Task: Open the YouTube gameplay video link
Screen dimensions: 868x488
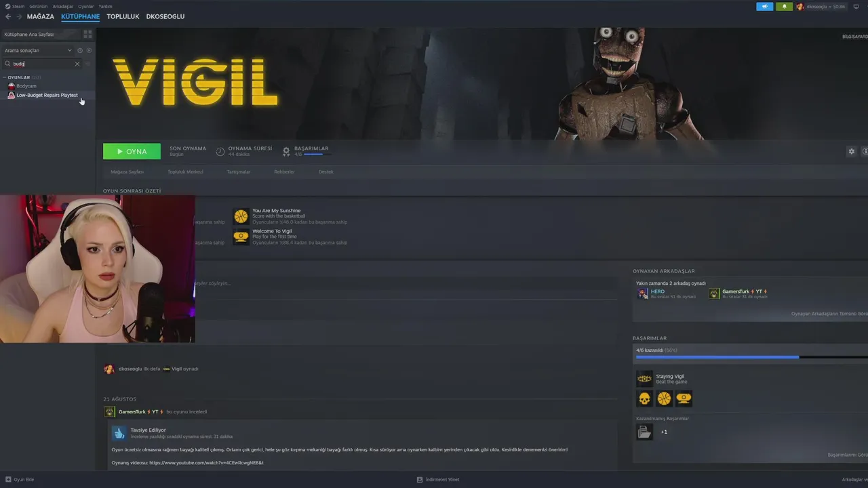Action: [206, 463]
